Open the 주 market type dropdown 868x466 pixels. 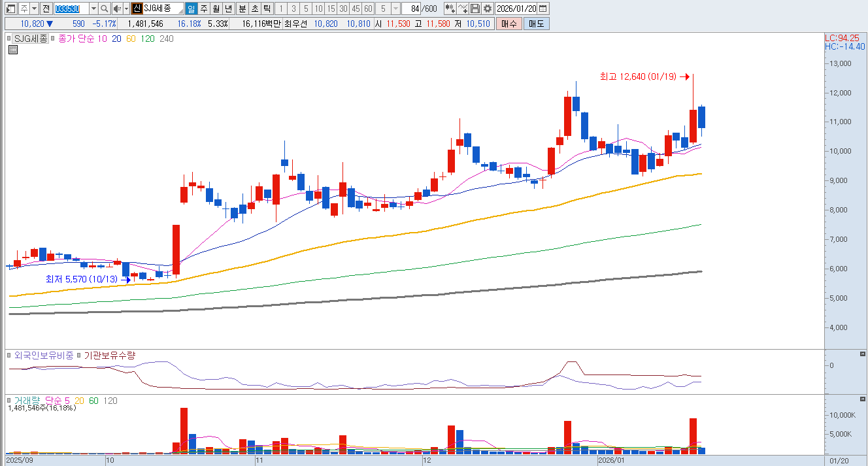coord(34,8)
